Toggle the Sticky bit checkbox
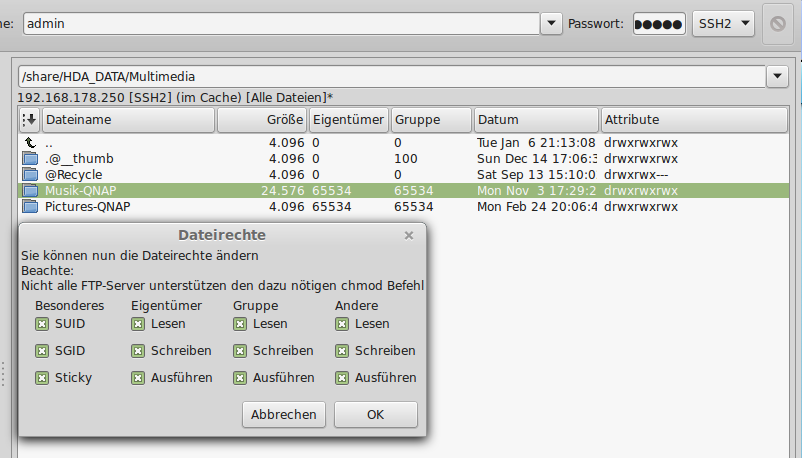Viewport: 802px width, 458px height. coord(42,378)
